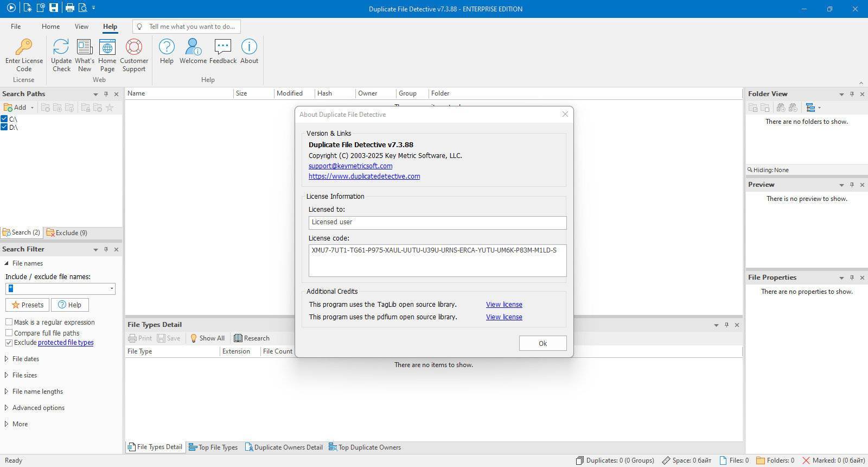
Task: Pin the File Properties panel
Action: tap(852, 277)
